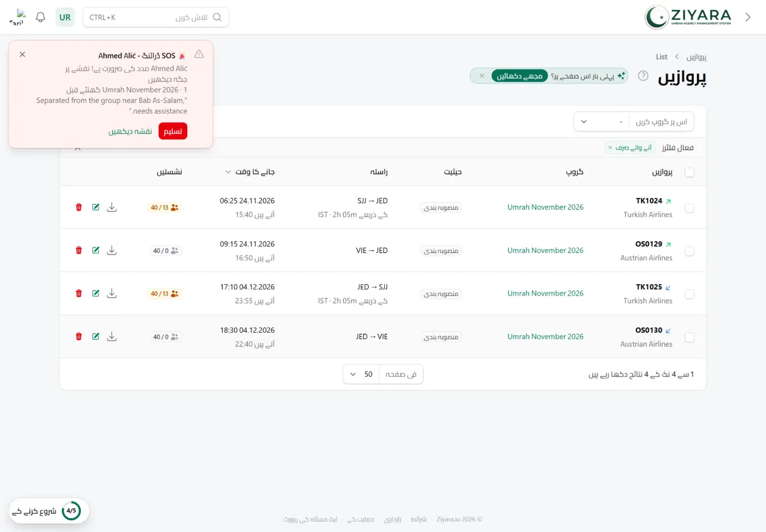This screenshot has width=766, height=532.
Task: Delete the TK1024 flight
Action: 79,207
